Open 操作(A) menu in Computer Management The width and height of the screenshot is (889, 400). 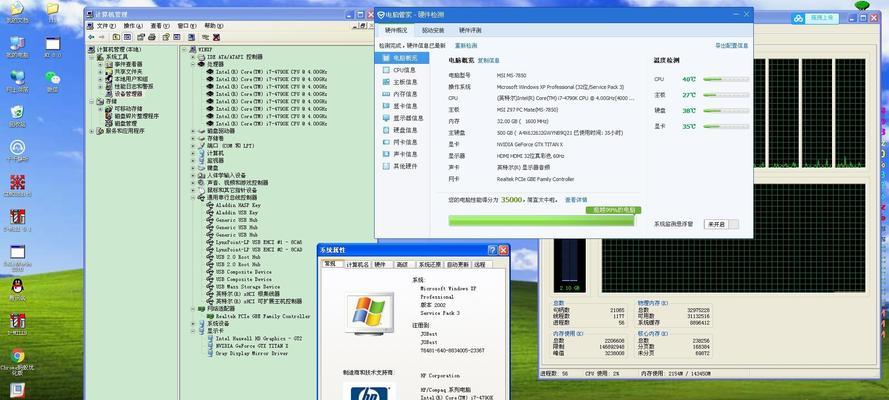pyautogui.click(x=133, y=26)
